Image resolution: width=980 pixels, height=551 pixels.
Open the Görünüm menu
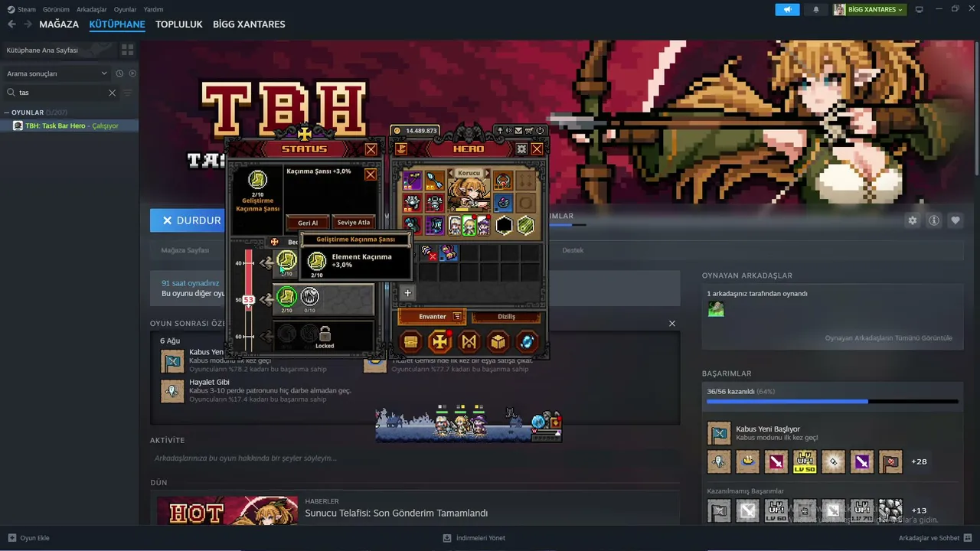point(56,9)
